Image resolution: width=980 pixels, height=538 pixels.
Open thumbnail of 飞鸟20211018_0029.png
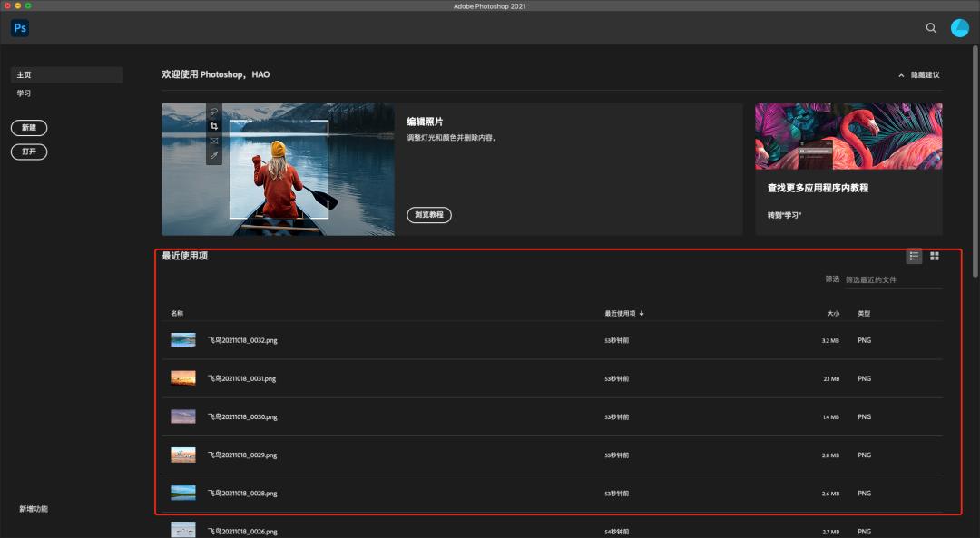click(x=183, y=455)
